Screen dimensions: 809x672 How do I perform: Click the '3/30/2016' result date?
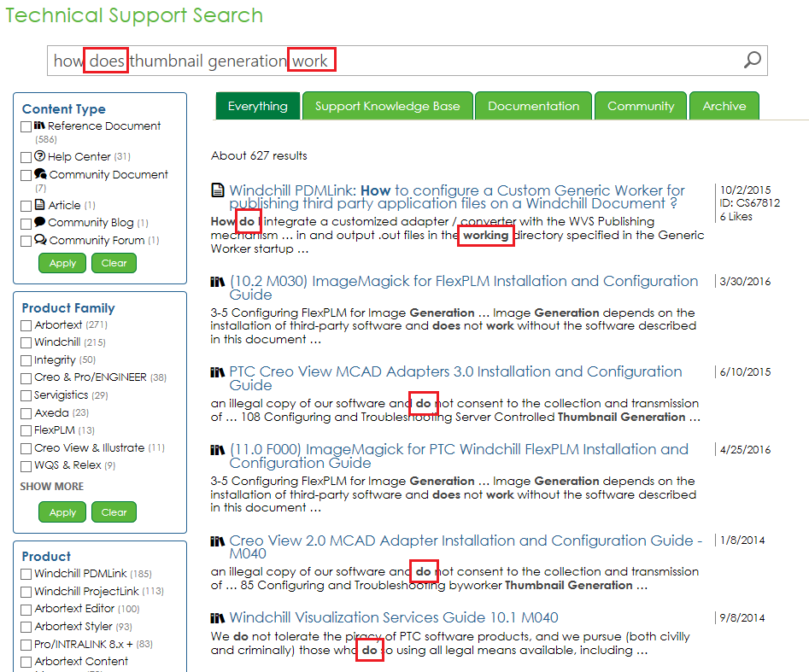745,282
